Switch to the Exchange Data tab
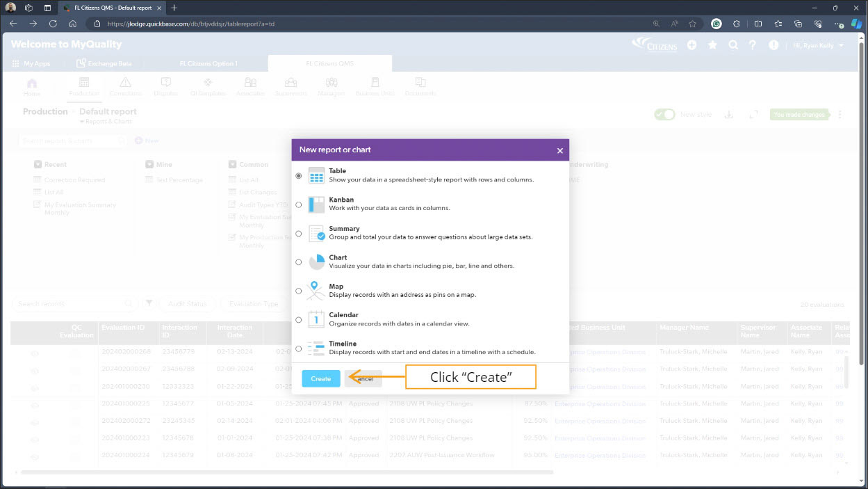The image size is (868, 489). [x=104, y=63]
